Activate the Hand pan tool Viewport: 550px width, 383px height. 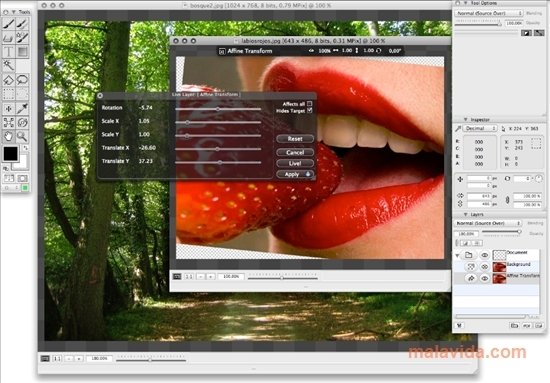8,136
